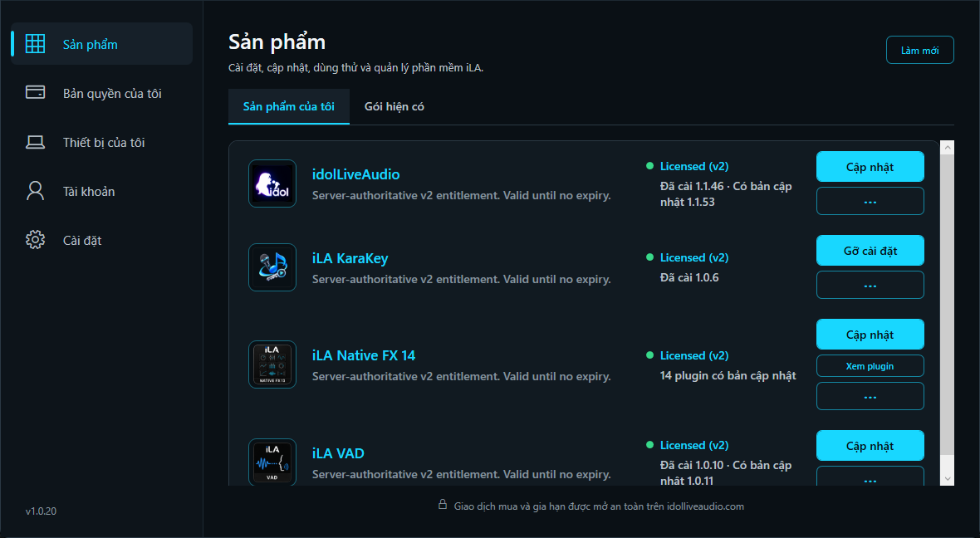
Task: Click the iLA Native FX 14 title
Action: click(x=364, y=355)
